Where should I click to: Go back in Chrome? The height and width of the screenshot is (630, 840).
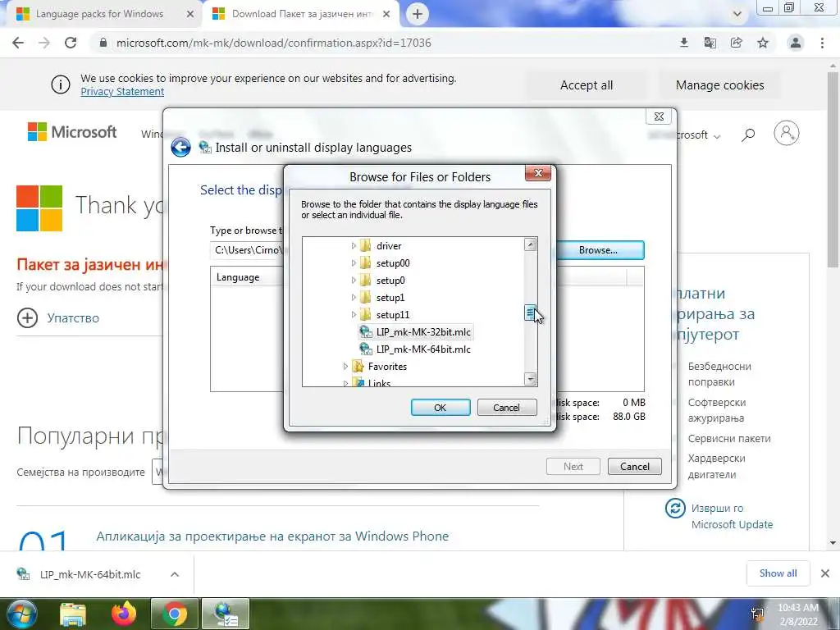[x=18, y=43]
